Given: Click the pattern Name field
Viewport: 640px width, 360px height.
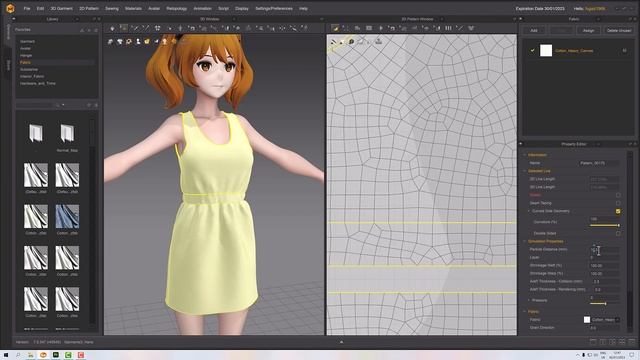Looking at the screenshot, I should pyautogui.click(x=599, y=163).
